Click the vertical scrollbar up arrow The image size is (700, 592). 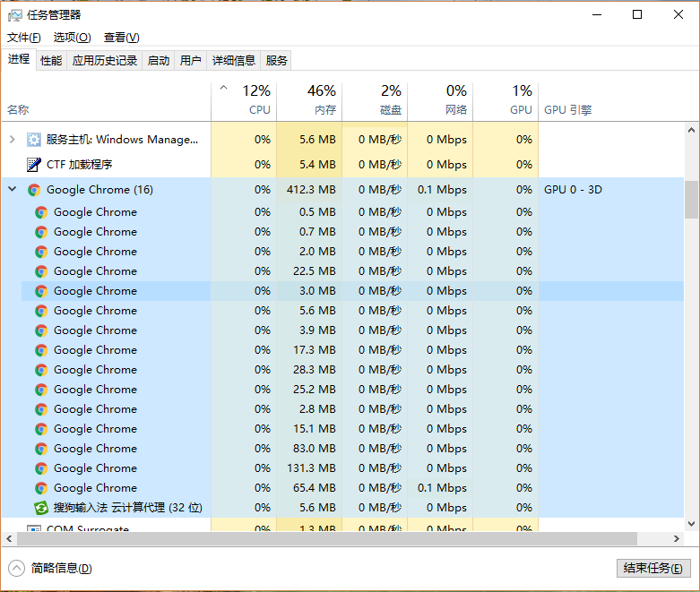691,130
